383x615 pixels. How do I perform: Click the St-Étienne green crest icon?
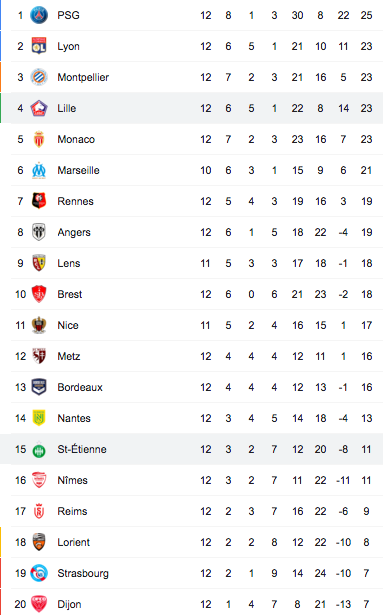pyautogui.click(x=39, y=449)
